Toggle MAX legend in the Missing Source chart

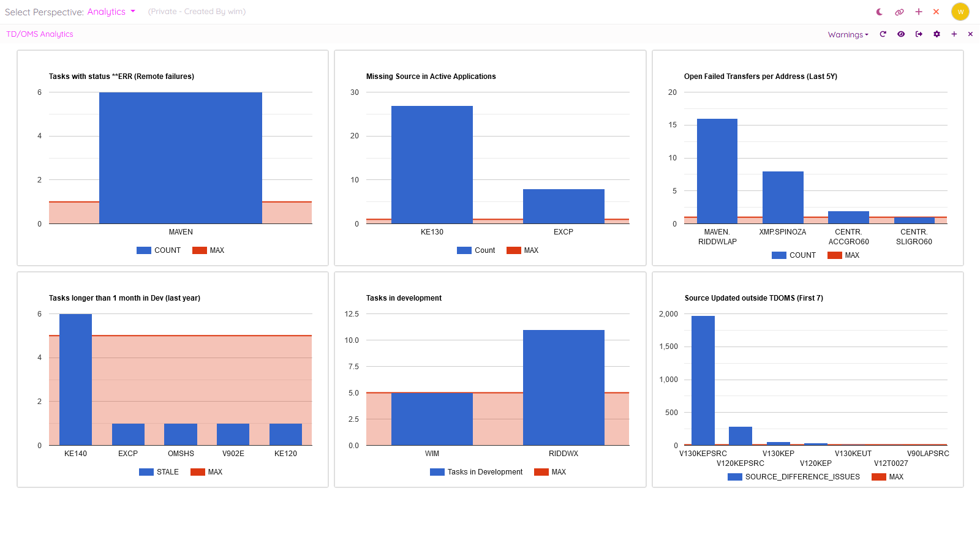click(x=522, y=250)
